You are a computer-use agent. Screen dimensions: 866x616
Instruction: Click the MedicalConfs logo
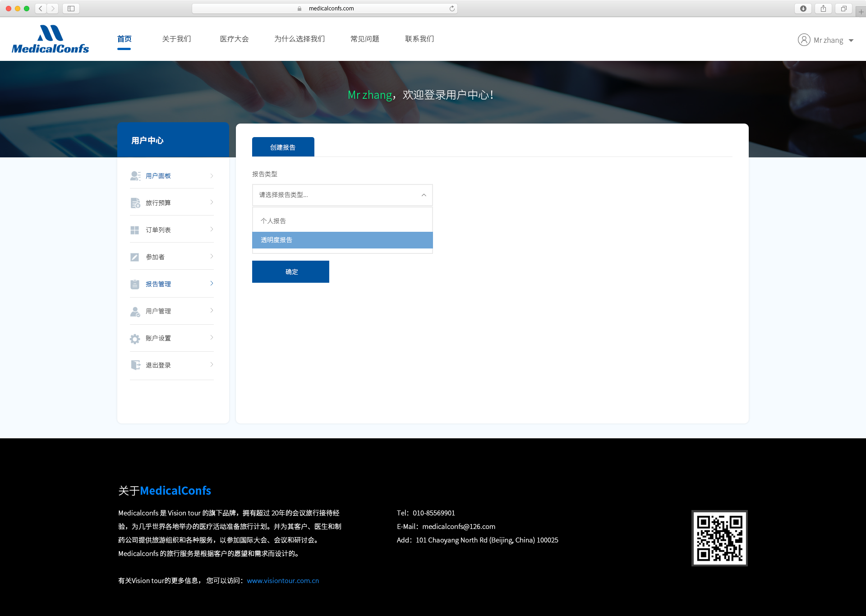pos(50,39)
